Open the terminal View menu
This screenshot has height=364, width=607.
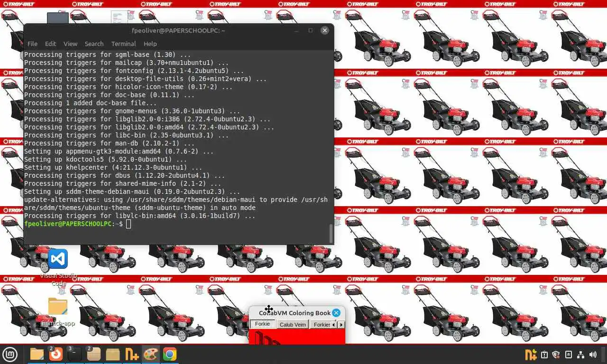click(x=70, y=44)
